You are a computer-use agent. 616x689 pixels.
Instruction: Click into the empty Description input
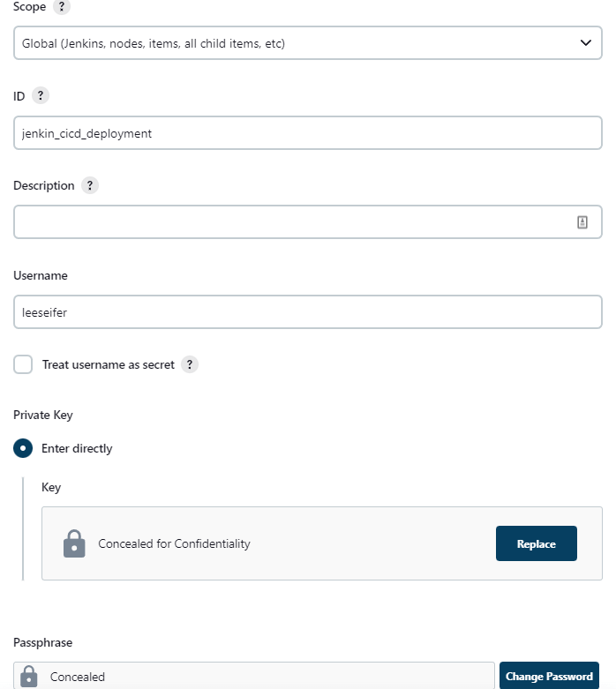point(291,222)
